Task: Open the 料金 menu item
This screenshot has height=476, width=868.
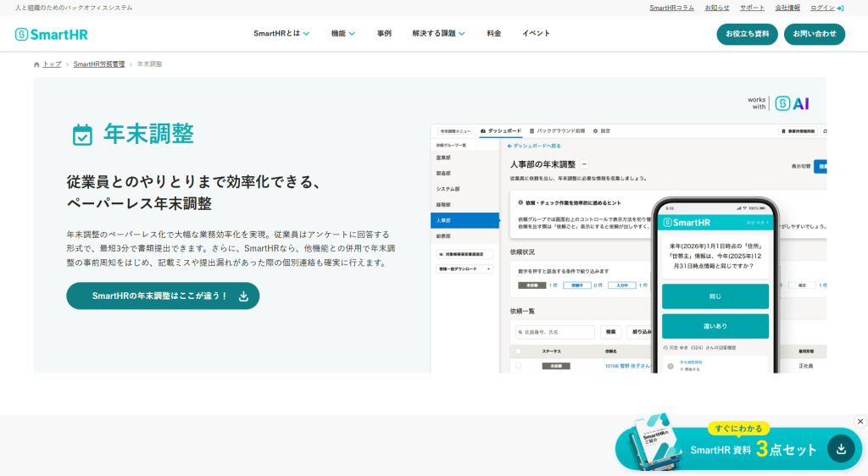Action: [494, 34]
